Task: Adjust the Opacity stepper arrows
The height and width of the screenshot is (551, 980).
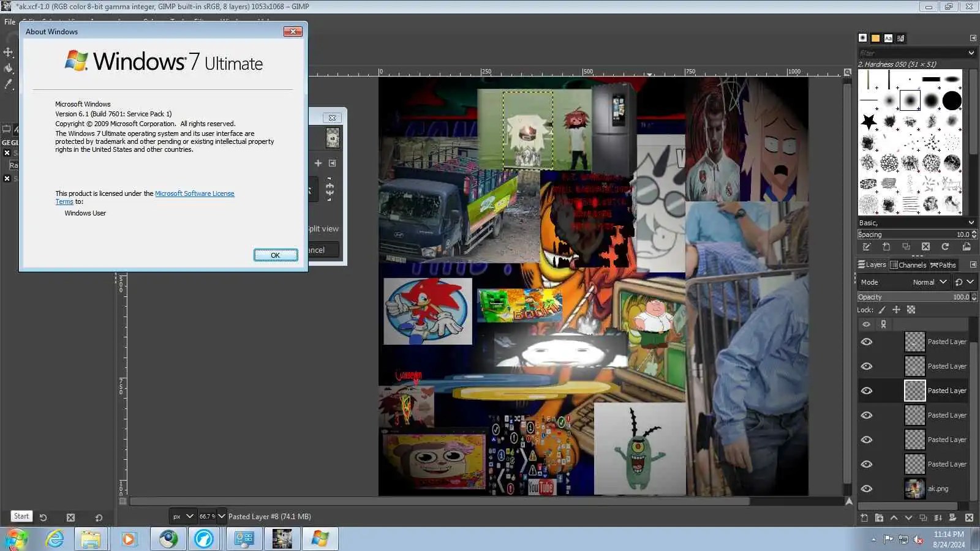Action: (x=974, y=297)
